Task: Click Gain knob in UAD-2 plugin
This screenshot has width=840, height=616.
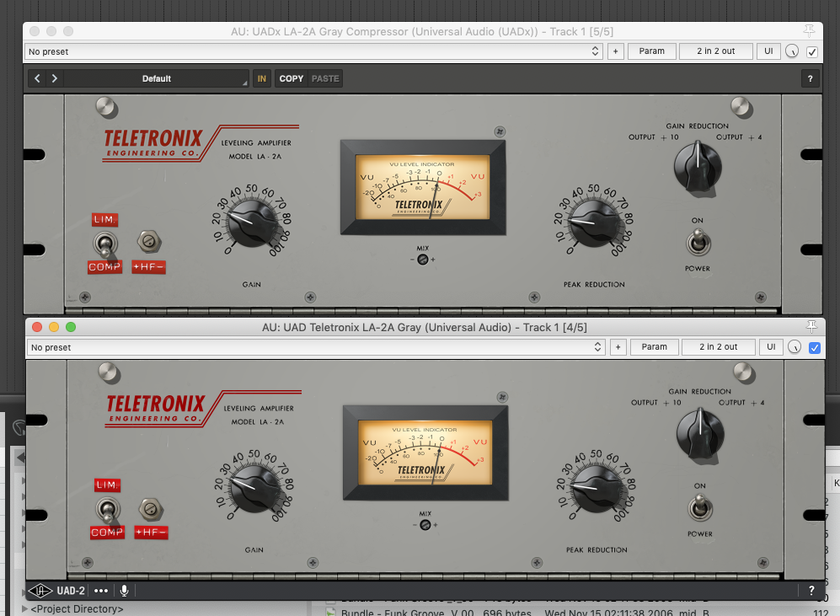Action: coord(254,487)
